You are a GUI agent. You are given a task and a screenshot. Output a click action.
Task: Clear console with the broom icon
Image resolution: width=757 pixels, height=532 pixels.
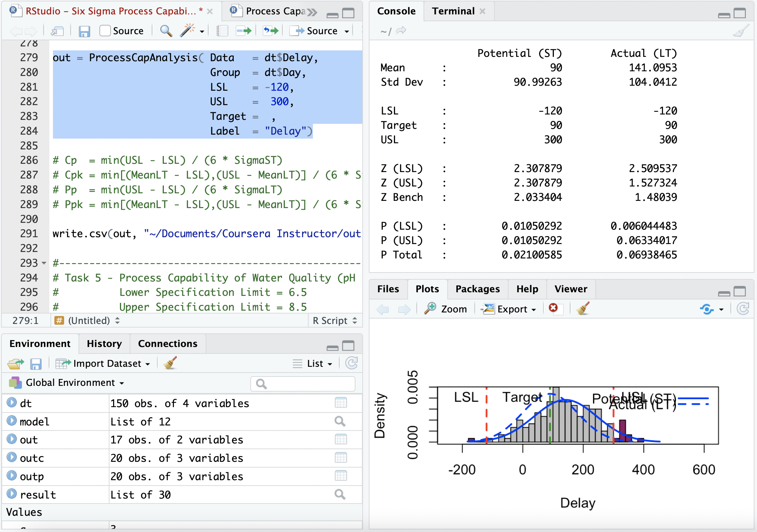(x=741, y=31)
